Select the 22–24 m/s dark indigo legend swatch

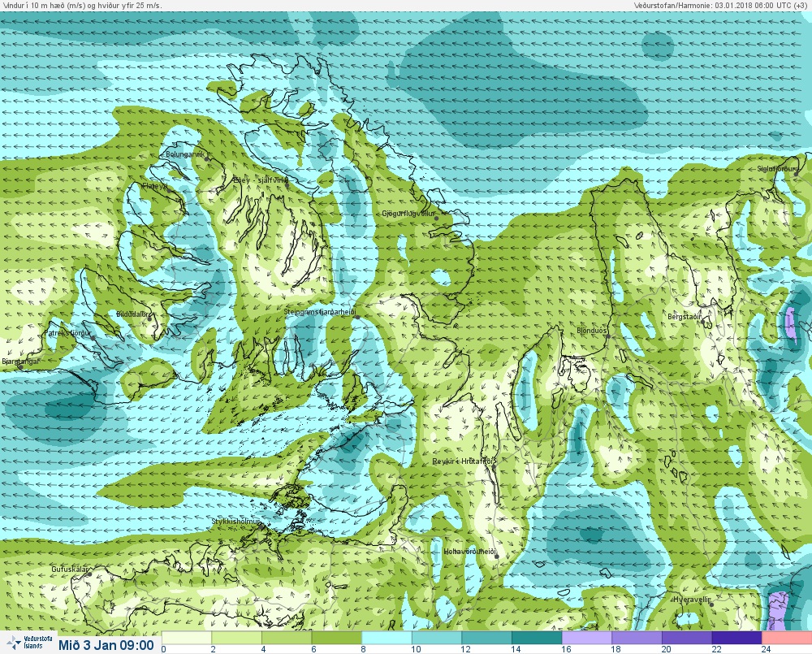(x=737, y=638)
